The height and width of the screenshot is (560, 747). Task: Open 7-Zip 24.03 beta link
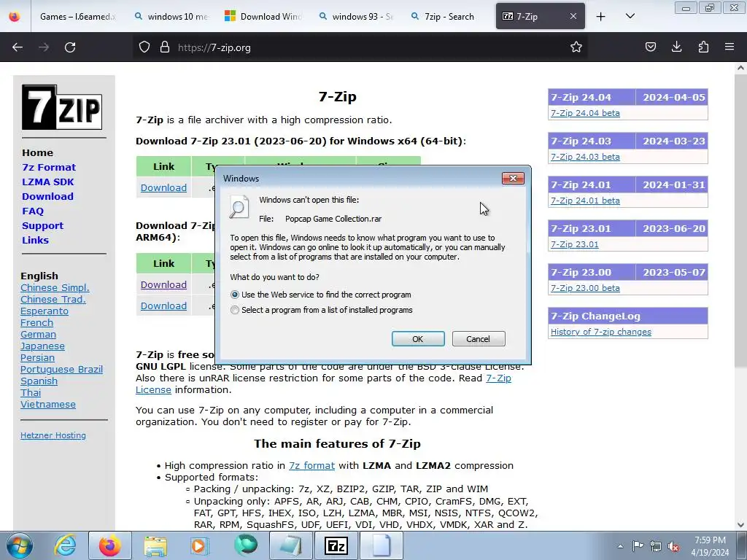(x=585, y=157)
